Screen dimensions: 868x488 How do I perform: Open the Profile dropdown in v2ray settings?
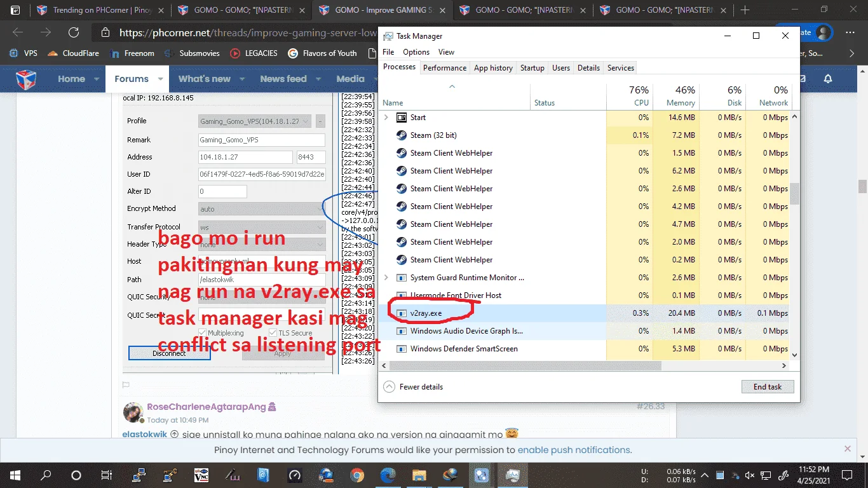[255, 121]
